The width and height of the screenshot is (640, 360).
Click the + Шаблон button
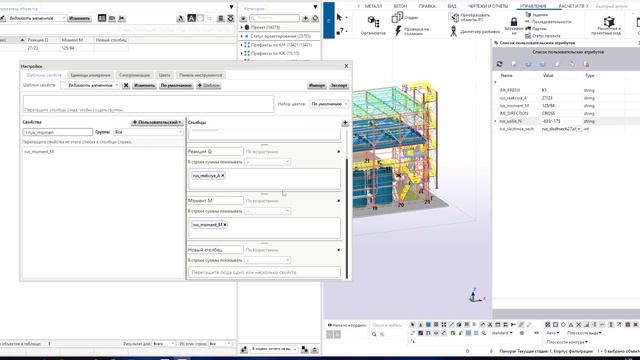tap(209, 86)
